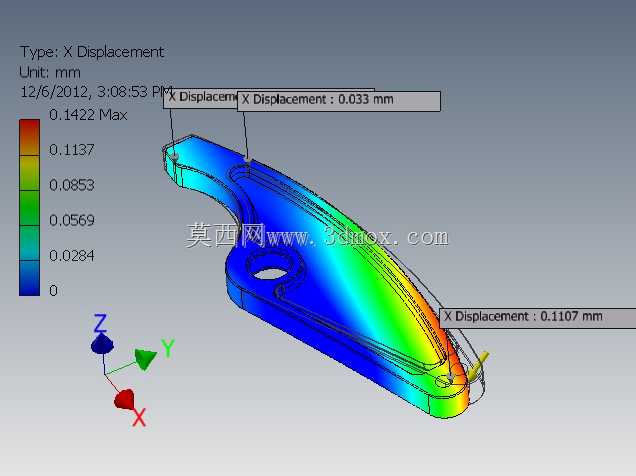Click the green Y axis arrow
The width and height of the screenshot is (636, 476).
coord(145,358)
